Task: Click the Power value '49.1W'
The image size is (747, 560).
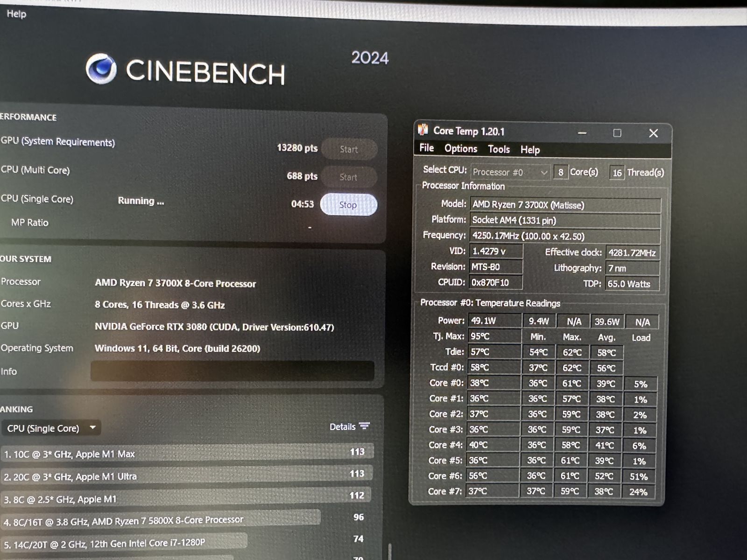Action: (495, 321)
